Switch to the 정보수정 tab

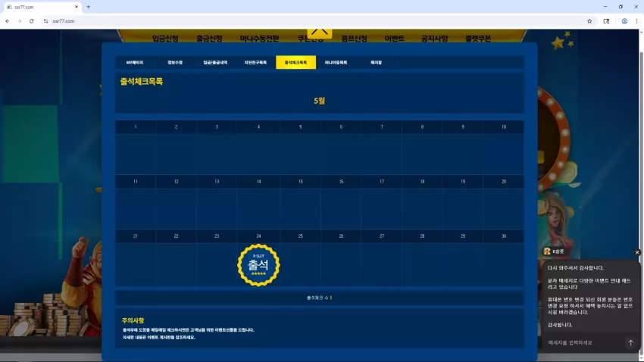[x=175, y=62]
